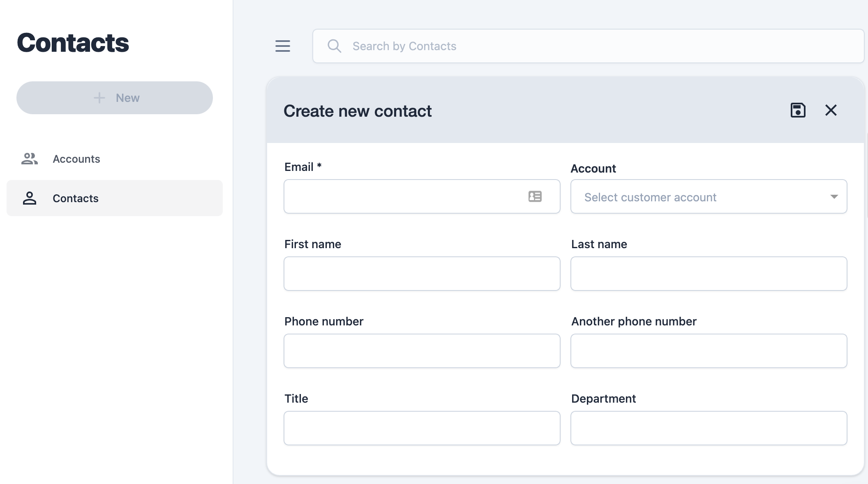This screenshot has height=484, width=868.
Task: Toggle the hamburger menu icon
Action: pyautogui.click(x=283, y=46)
